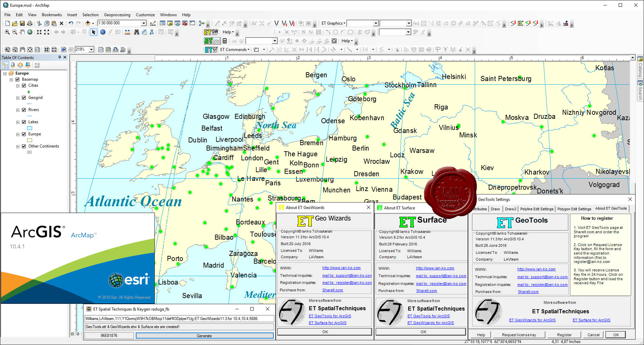Viewport: 644px width, 345px height.
Task: Click the Other Continents gray symbol swatch
Action: 29,153
